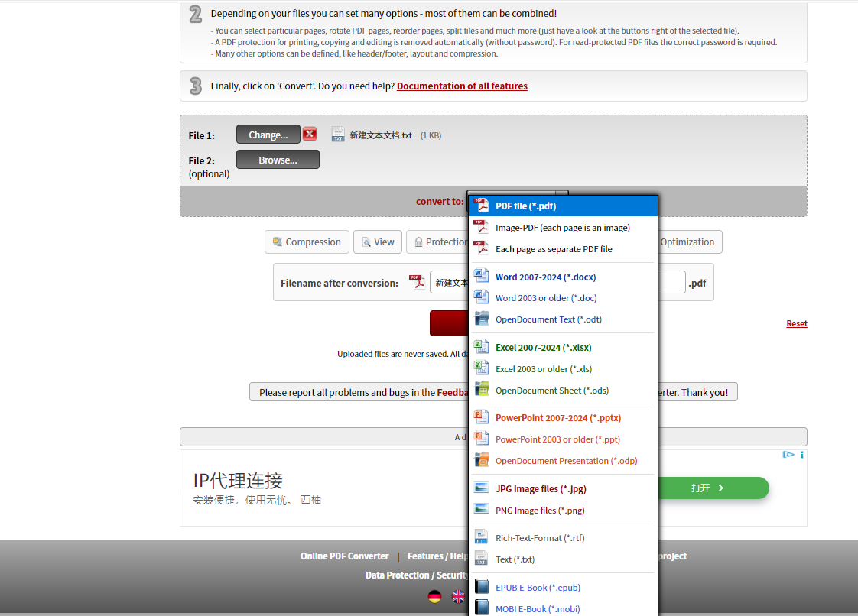Click the txt file icon of File 1

[338, 135]
